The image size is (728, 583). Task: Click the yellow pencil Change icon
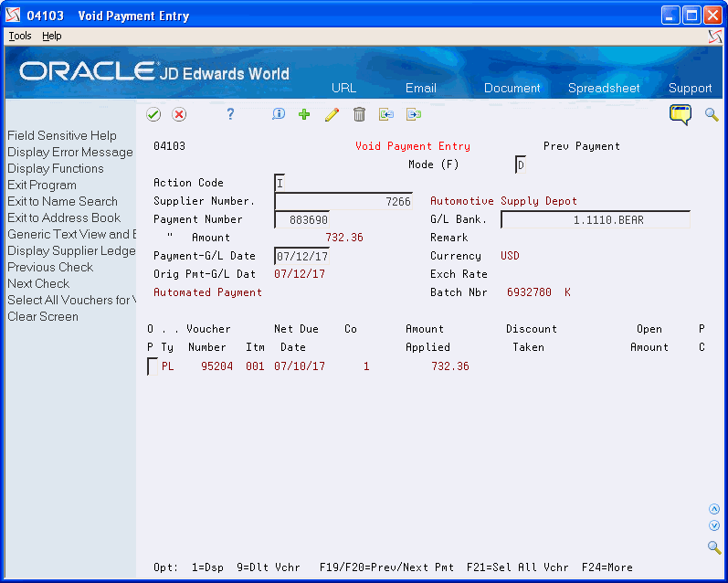[x=332, y=114]
